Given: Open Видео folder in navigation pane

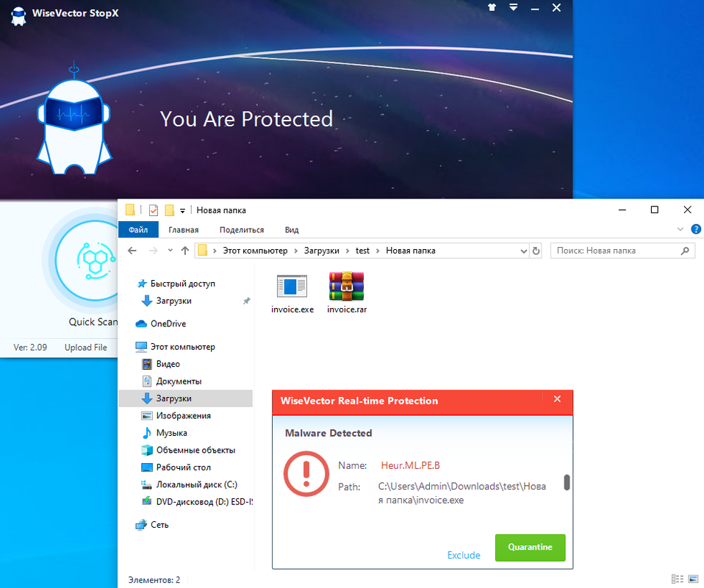Looking at the screenshot, I should (168, 364).
